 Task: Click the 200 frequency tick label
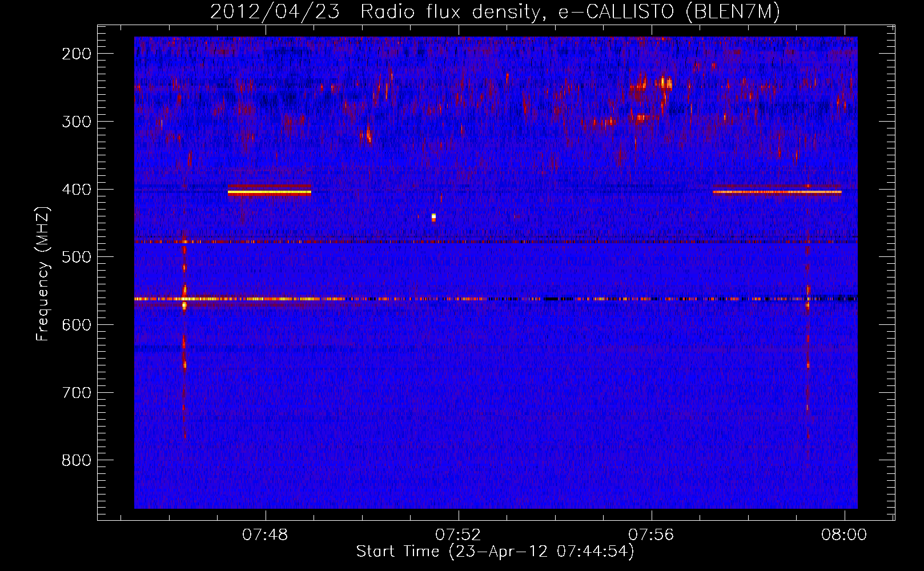(77, 54)
